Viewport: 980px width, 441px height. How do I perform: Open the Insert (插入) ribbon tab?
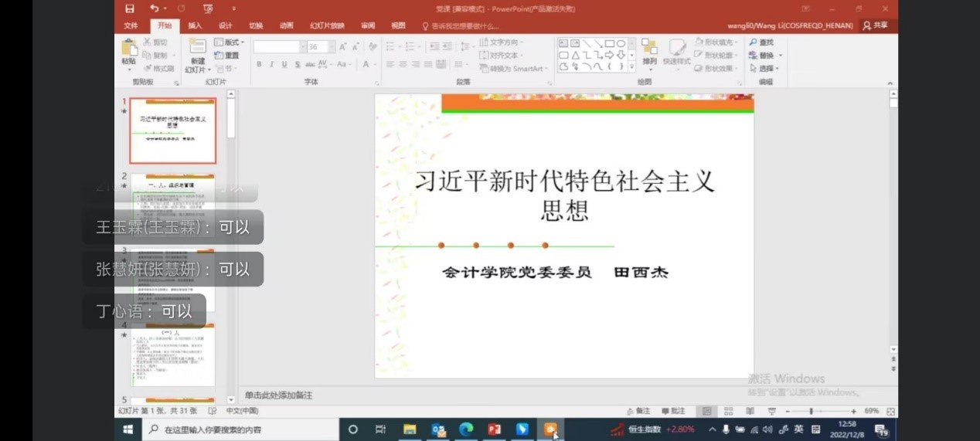click(195, 25)
